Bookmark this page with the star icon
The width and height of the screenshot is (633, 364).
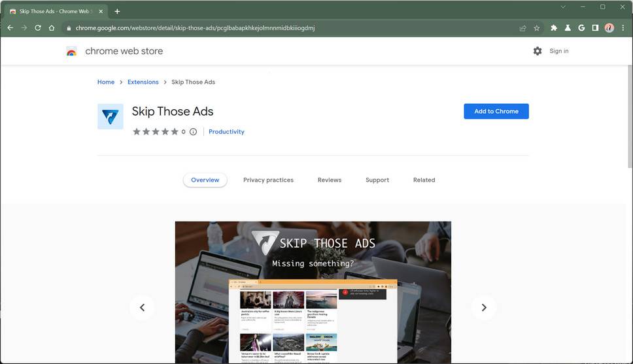tap(536, 28)
